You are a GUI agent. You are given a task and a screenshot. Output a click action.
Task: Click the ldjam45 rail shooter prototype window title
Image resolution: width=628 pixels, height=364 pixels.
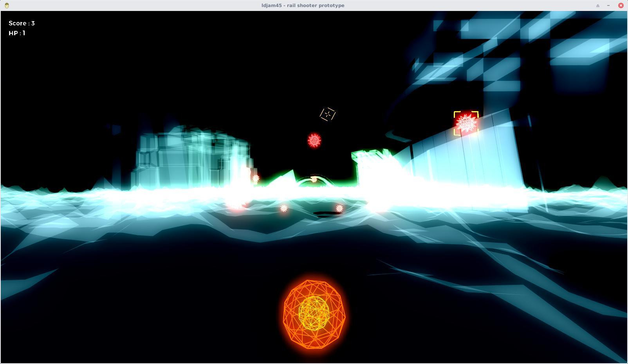303,5
